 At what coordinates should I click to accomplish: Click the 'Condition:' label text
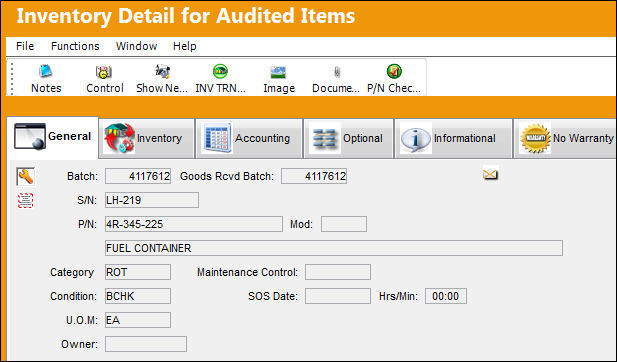click(x=73, y=296)
